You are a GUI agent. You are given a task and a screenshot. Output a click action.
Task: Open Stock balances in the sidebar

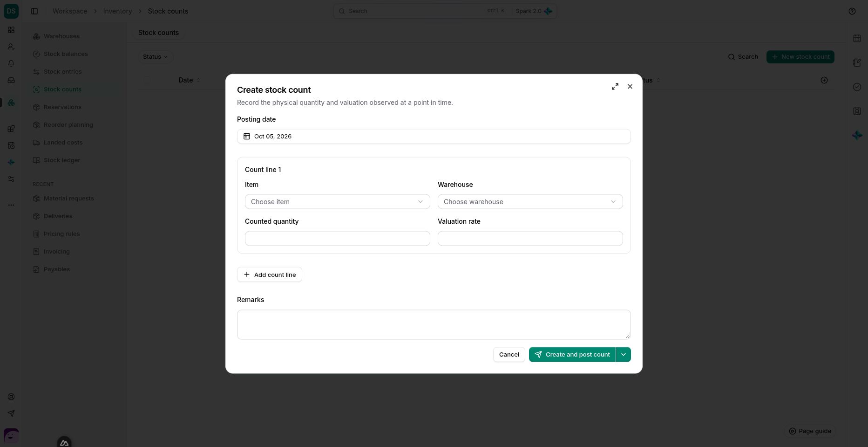point(75,54)
